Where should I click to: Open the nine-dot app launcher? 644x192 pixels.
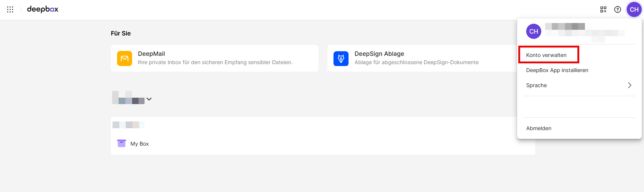(x=10, y=9)
